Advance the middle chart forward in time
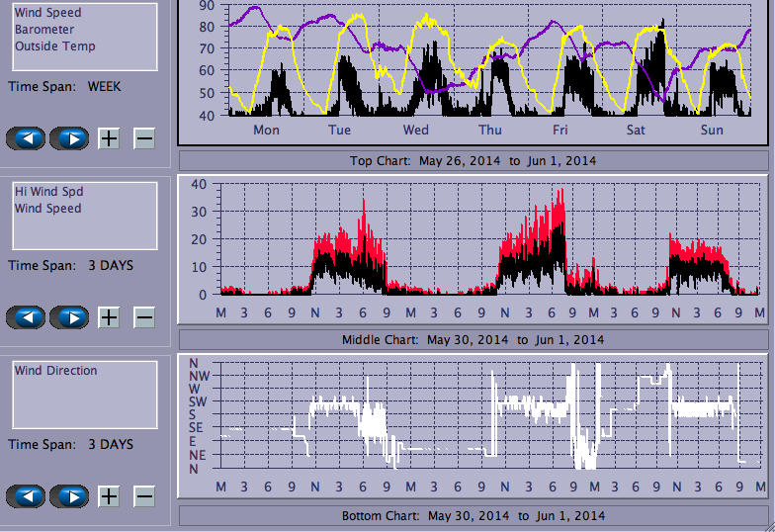This screenshot has width=775, height=532. coord(69,317)
